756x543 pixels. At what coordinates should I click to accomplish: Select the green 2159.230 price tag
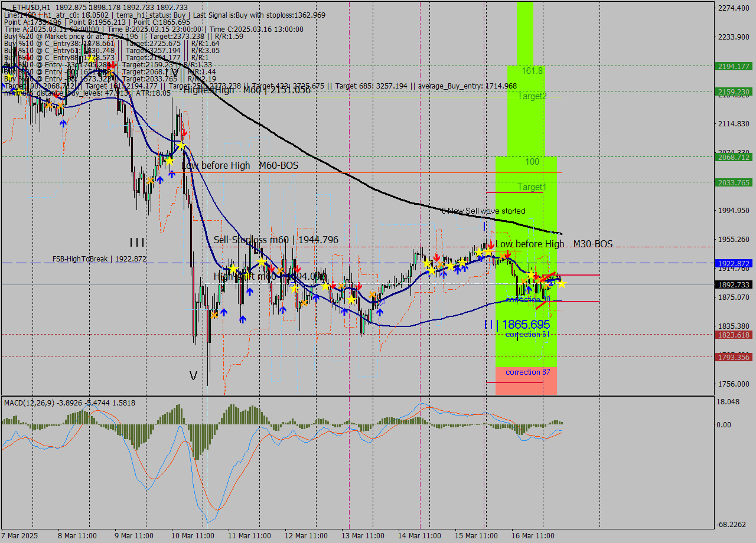734,91
